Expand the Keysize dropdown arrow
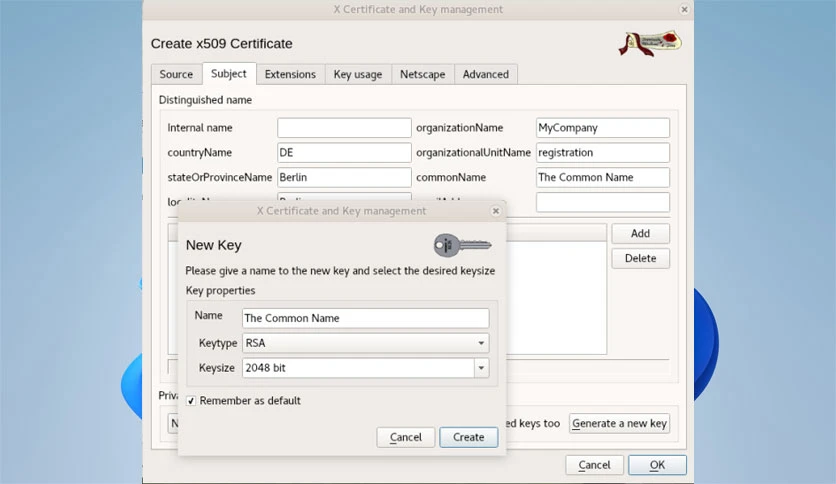 coord(481,368)
